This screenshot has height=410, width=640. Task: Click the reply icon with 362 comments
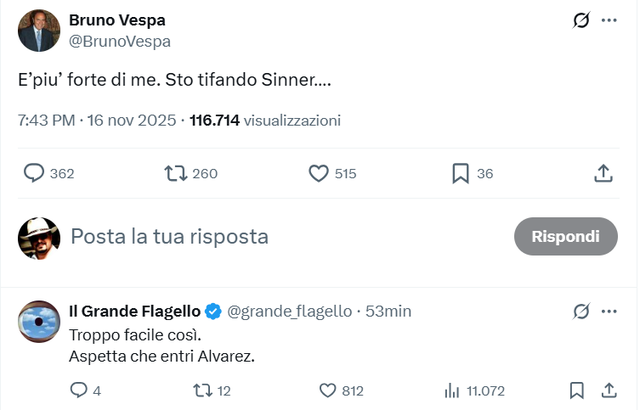35,173
